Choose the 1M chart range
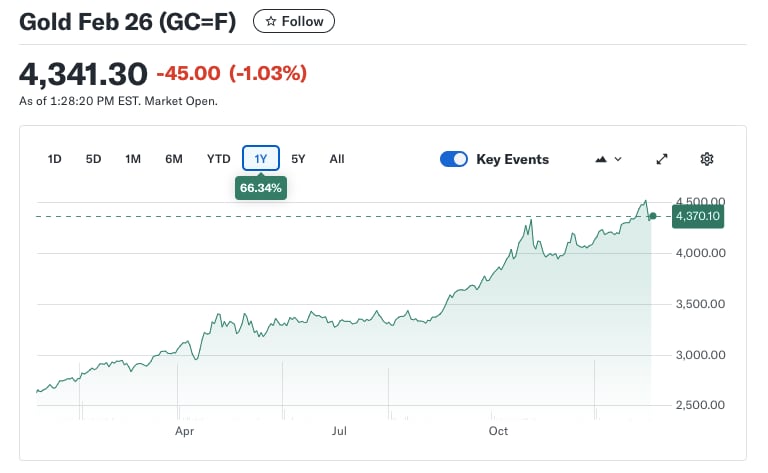768x473 pixels. pos(133,159)
